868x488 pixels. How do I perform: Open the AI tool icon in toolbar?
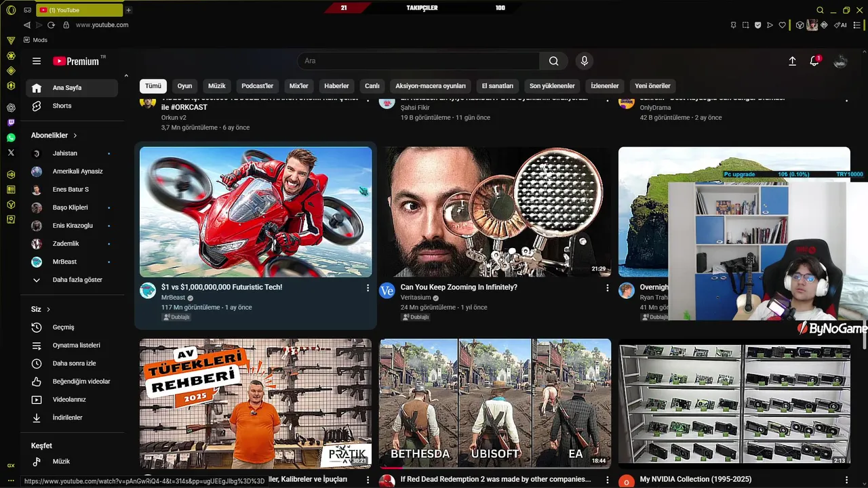tap(841, 25)
